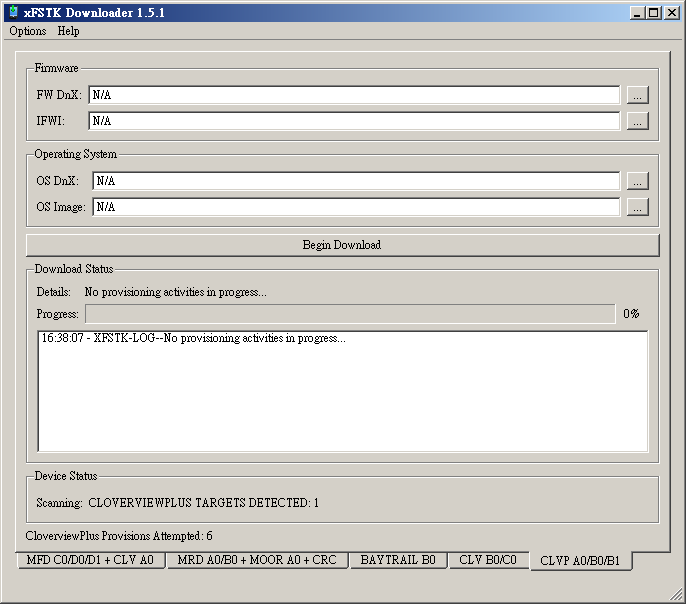686x604 pixels.
Task: Select the BAYTRAIL B0 tab
Action: (398, 560)
